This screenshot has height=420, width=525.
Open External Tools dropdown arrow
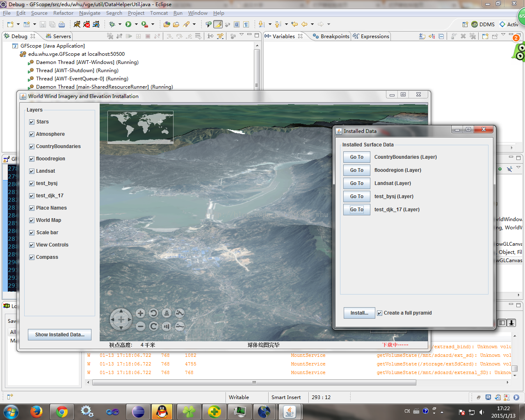tap(153, 24)
